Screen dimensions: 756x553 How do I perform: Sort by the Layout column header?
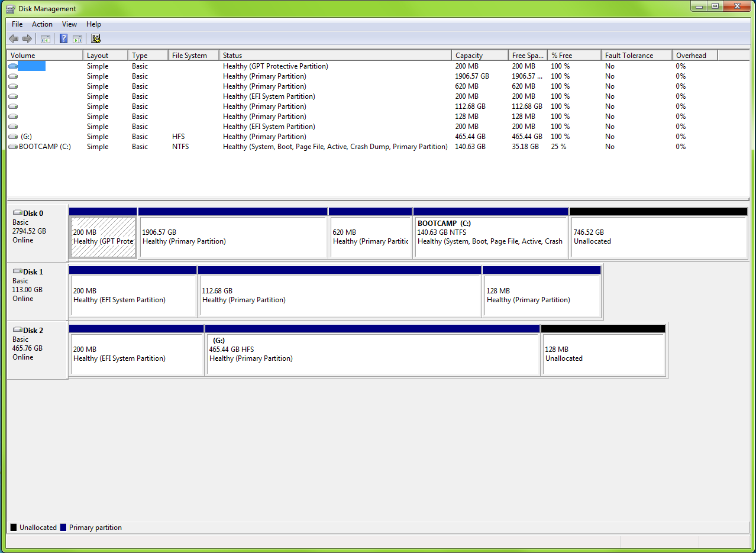105,55
